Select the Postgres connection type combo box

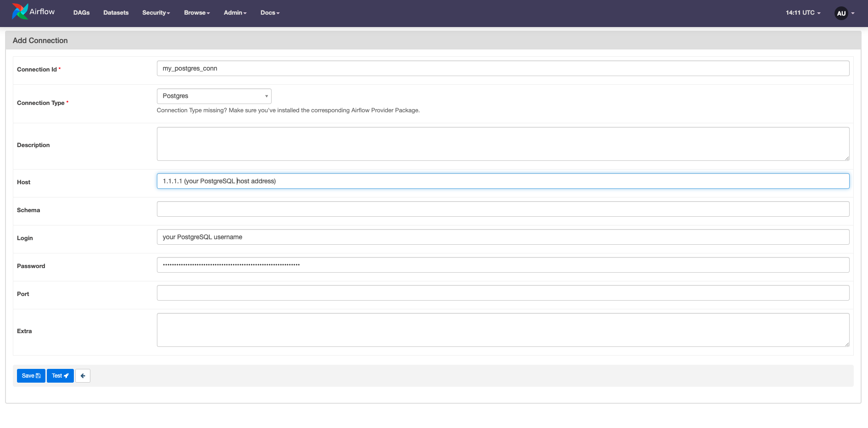pos(214,96)
